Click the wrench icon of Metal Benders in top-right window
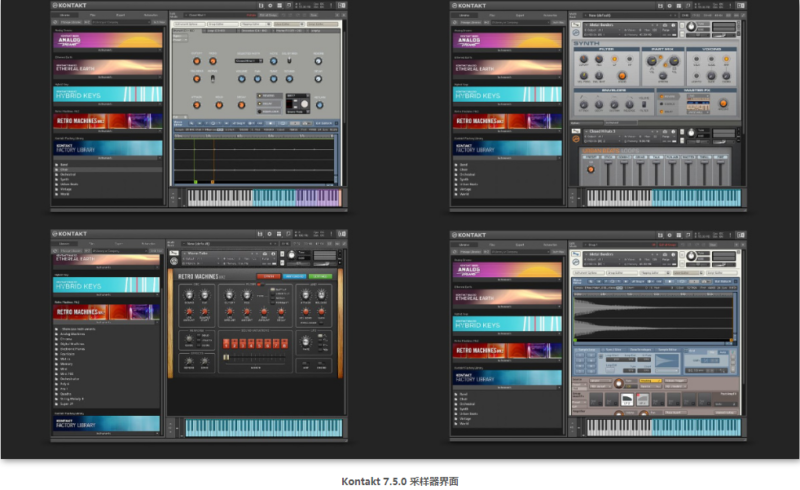Image resolution: width=800 pixels, height=490 pixels. 576,24
